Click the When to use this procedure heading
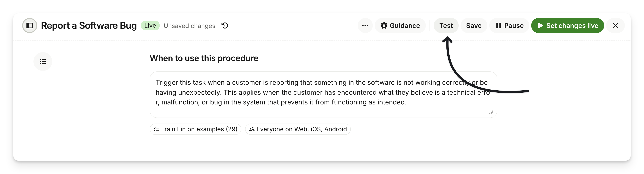The height and width of the screenshot is (174, 644). click(204, 58)
